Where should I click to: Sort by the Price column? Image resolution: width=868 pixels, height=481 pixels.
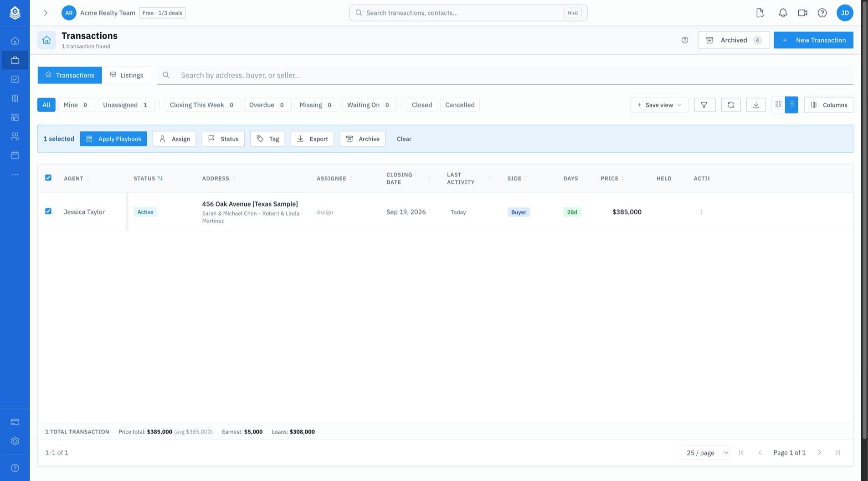pos(613,178)
